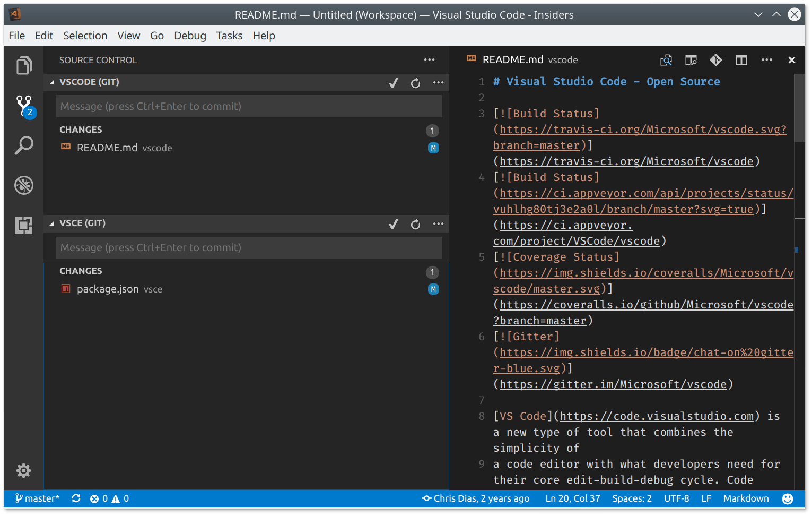Open problems indicator showing 0 errors 0 warnings
The width and height of the screenshot is (812, 516).
(110, 498)
